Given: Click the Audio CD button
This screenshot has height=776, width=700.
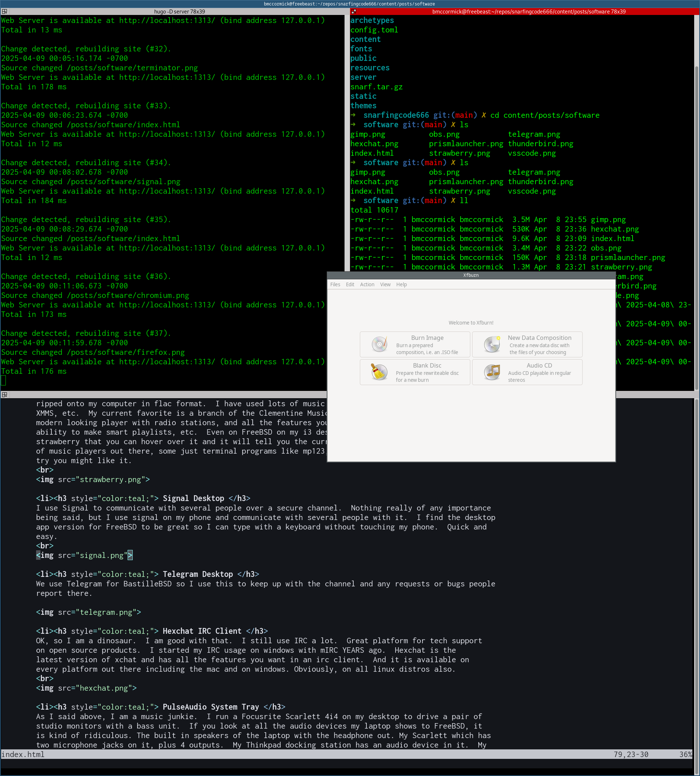Looking at the screenshot, I should pos(527,372).
